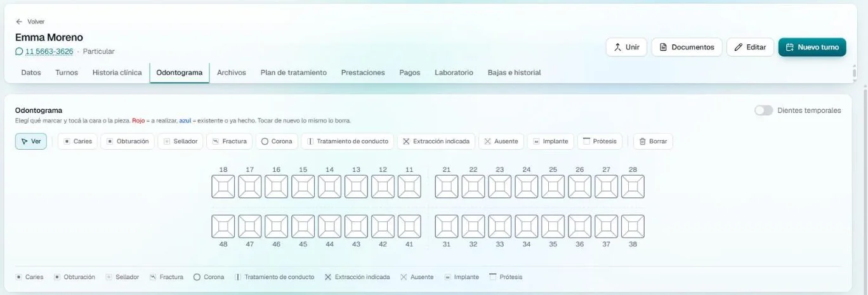The width and height of the screenshot is (868, 295).
Task: Click tooth 12 in the odontogram
Action: (x=383, y=187)
